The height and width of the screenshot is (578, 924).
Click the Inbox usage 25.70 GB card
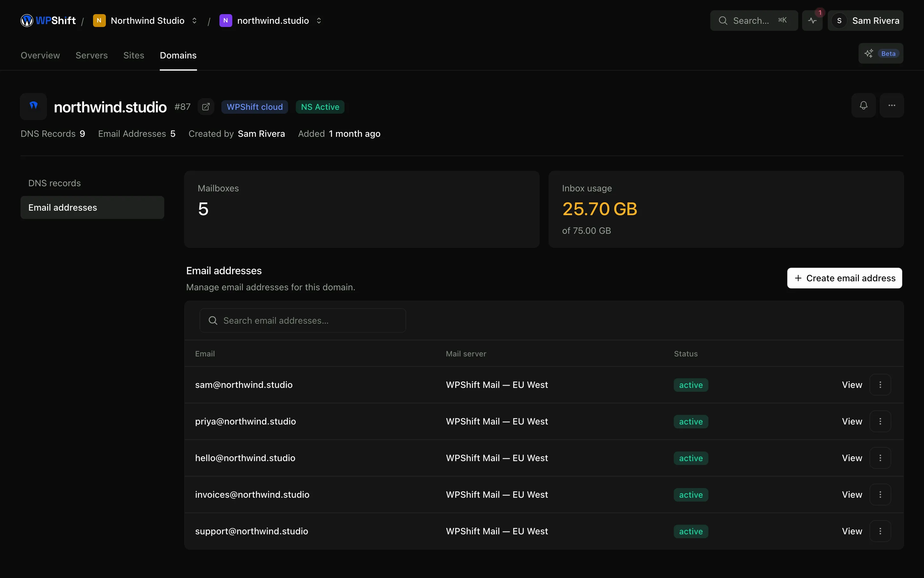click(x=726, y=209)
